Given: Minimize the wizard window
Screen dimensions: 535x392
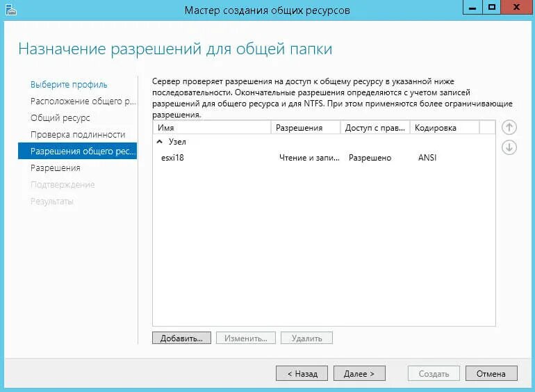Looking at the screenshot, I should (x=472, y=7).
